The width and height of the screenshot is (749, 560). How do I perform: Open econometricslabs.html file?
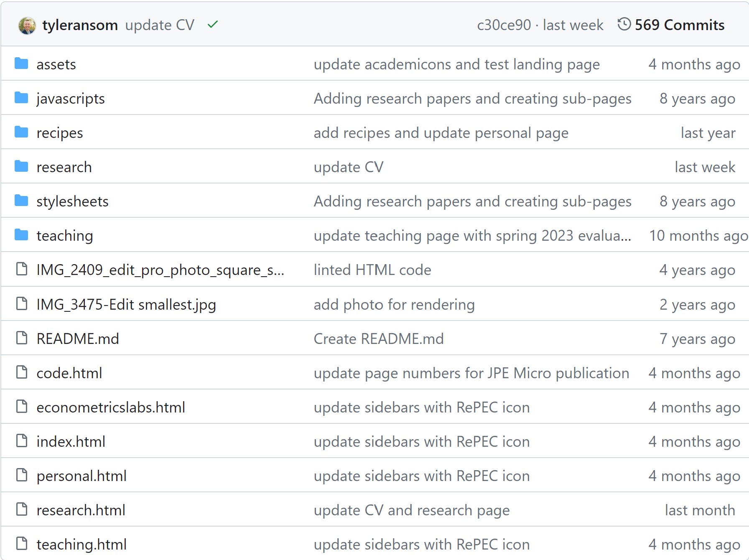click(111, 407)
